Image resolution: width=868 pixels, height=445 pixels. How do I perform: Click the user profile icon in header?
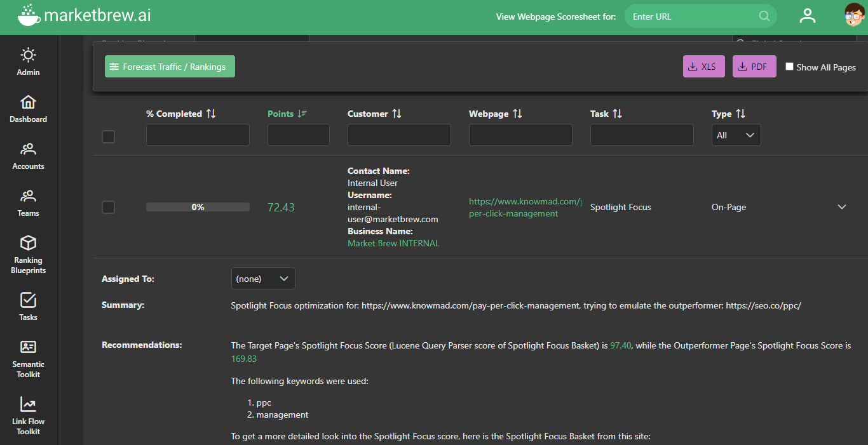[808, 17]
